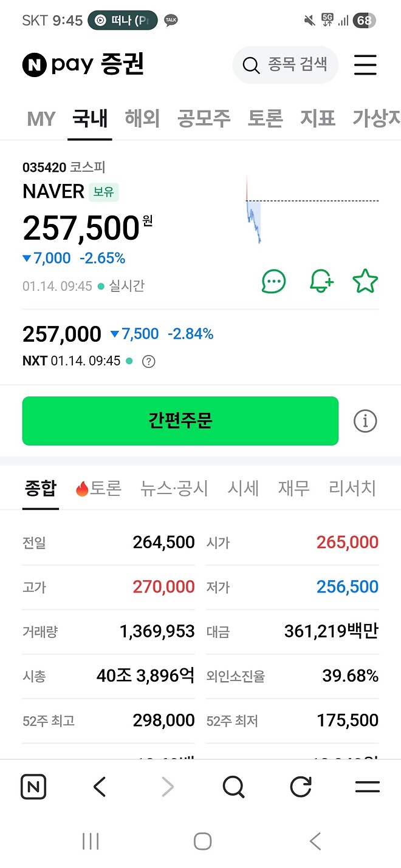The height and width of the screenshot is (868, 401).
Task: Switch to the 해외 tab
Action: (x=142, y=119)
